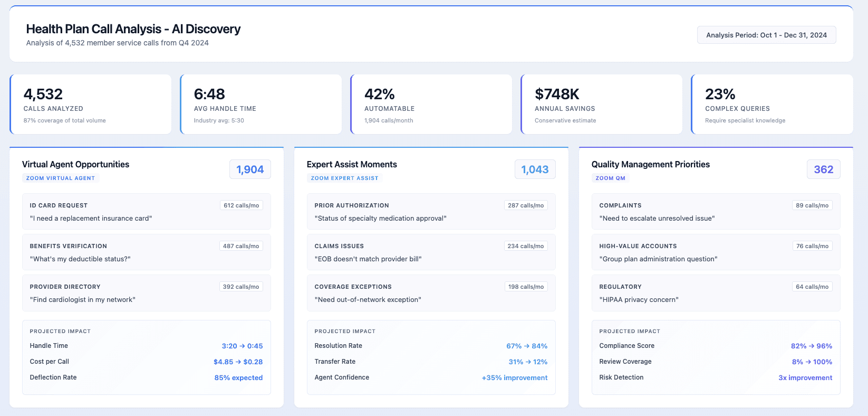Select the BENEFITS VERIFICATION heading
The image size is (868, 416).
tap(69, 246)
